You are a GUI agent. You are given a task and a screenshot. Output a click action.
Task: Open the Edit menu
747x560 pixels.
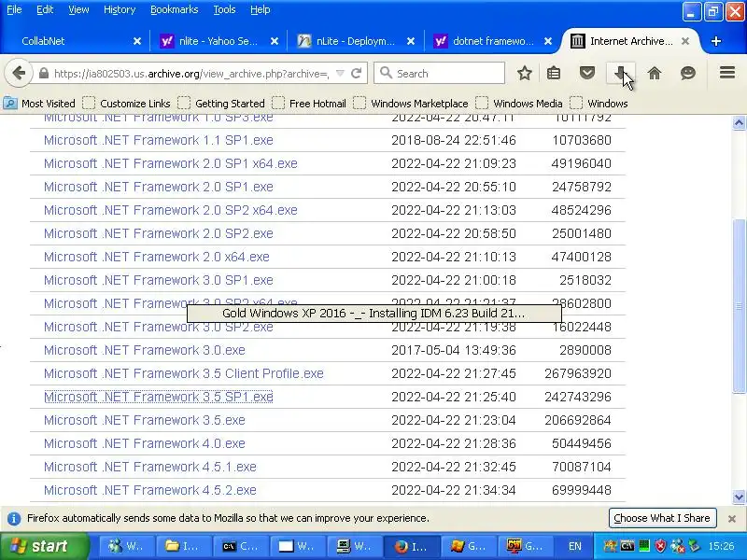[x=45, y=9]
